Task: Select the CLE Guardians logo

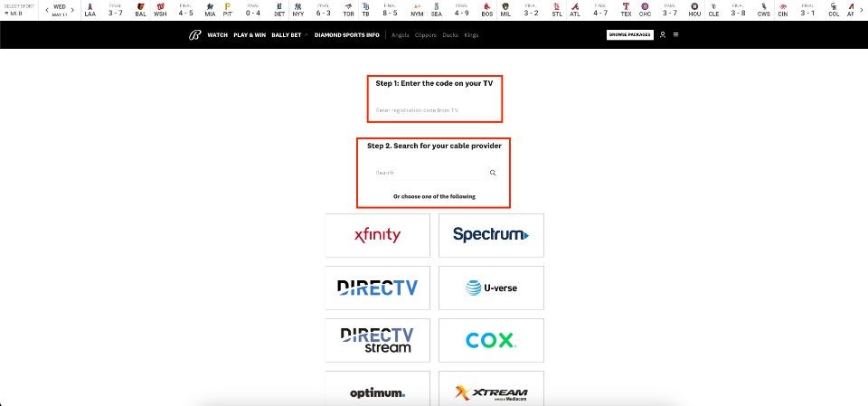Action: [713, 6]
